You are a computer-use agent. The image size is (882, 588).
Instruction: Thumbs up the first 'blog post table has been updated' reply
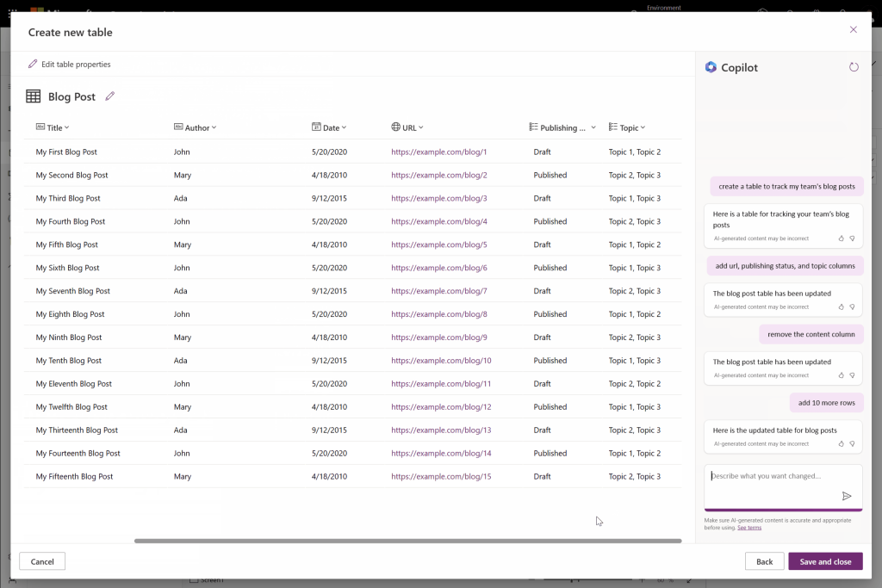pos(841,307)
